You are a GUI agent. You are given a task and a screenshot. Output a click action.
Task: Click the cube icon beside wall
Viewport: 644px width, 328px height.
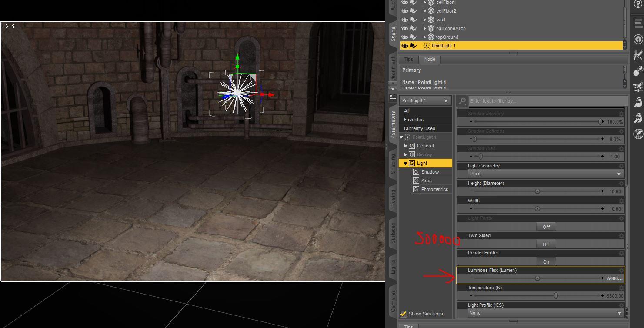coord(430,20)
